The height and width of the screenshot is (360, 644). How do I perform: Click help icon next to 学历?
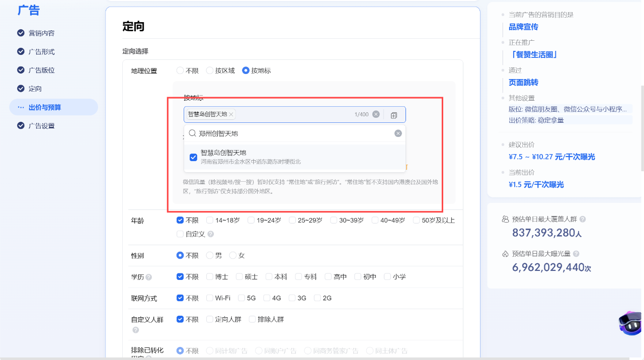coord(149,277)
